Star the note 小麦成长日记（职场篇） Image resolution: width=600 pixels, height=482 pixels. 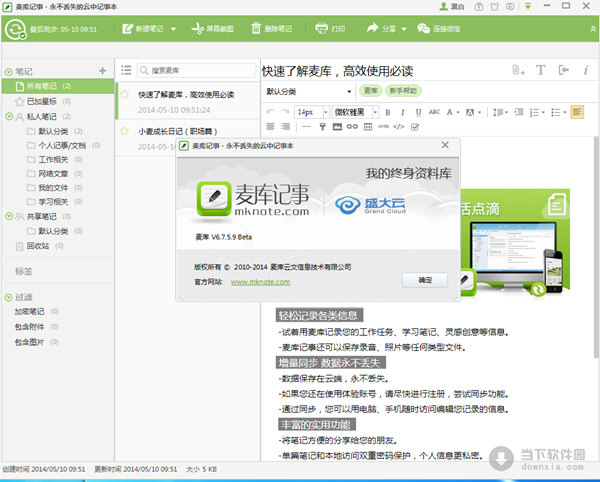[x=124, y=131]
